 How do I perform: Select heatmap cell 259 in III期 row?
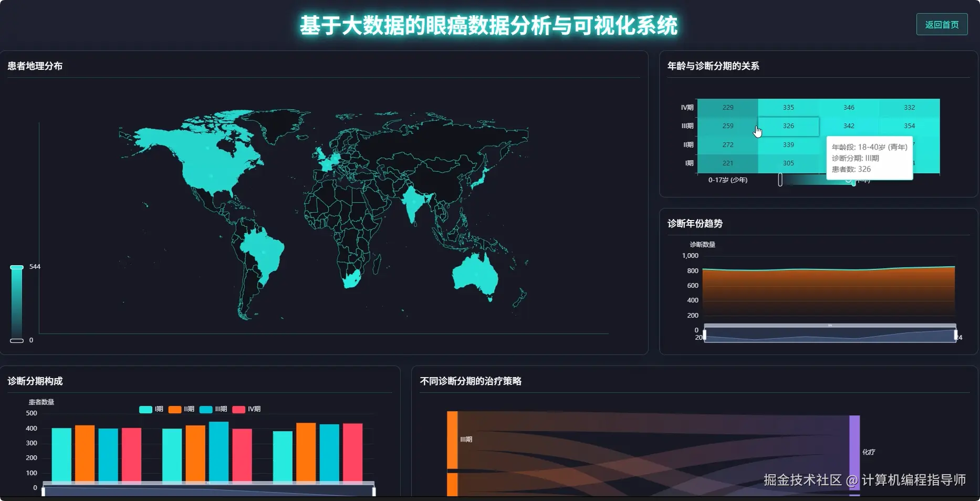(x=727, y=126)
